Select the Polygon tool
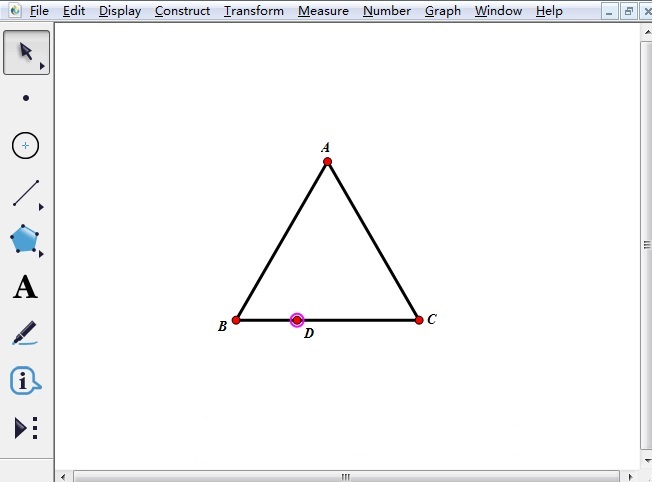This screenshot has height=482, width=652. [25, 239]
